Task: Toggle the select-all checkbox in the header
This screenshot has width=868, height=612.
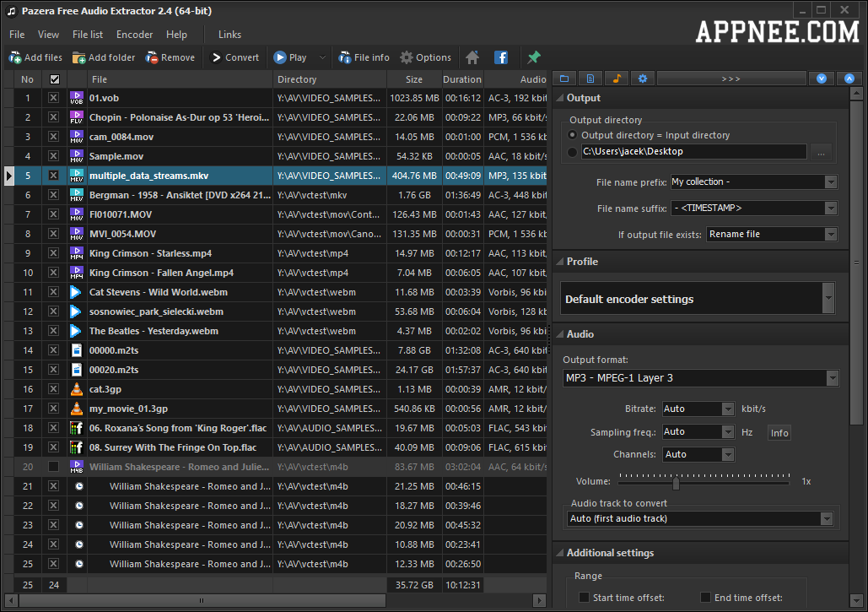Action: (x=54, y=79)
